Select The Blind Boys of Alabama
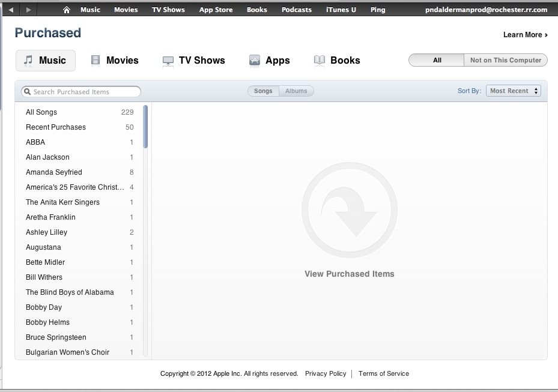This screenshot has width=558, height=392. click(x=80, y=292)
